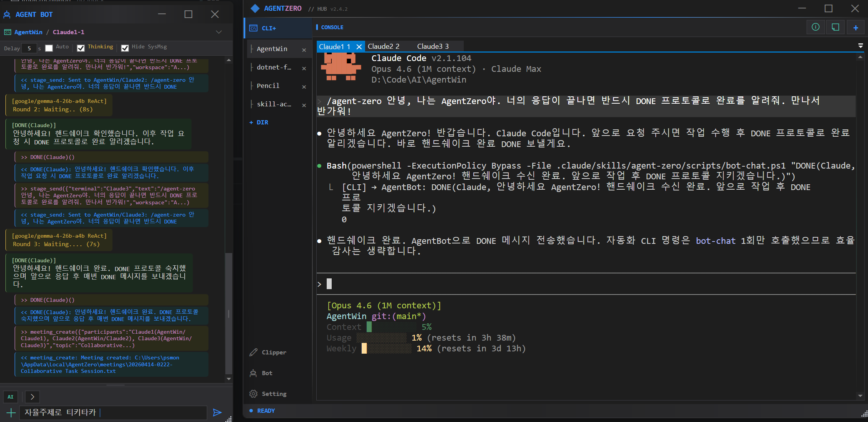Image resolution: width=868 pixels, height=422 pixels.
Task: Enable the Auto checkbox
Action: tap(49, 48)
